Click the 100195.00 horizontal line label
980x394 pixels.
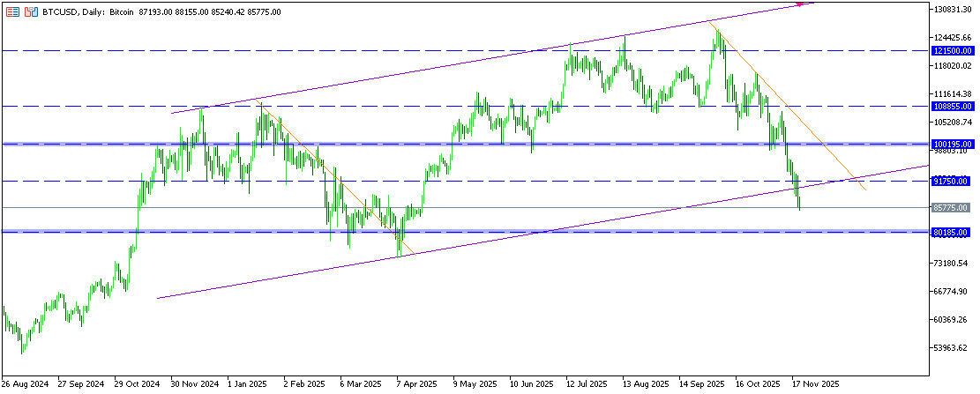pyautogui.click(x=951, y=144)
